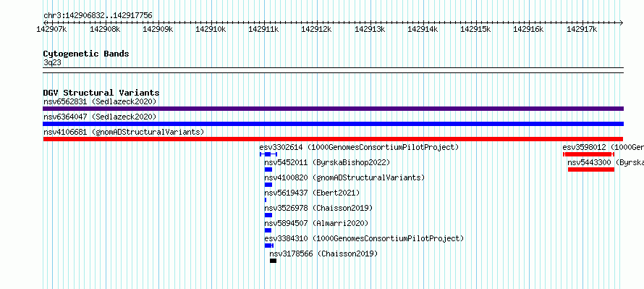Select the blue nsv3526978 variant block
Viewport: 644px width, 289px height.
click(268, 215)
